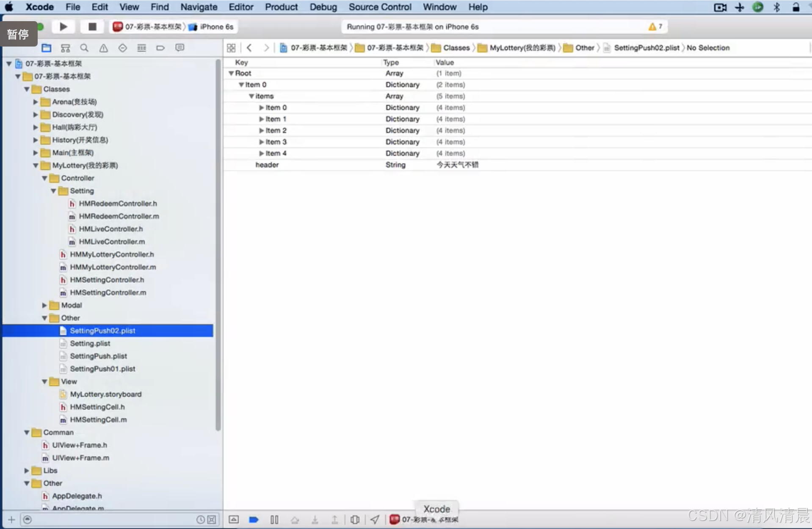Click the recent files filter clock icon

point(201,520)
